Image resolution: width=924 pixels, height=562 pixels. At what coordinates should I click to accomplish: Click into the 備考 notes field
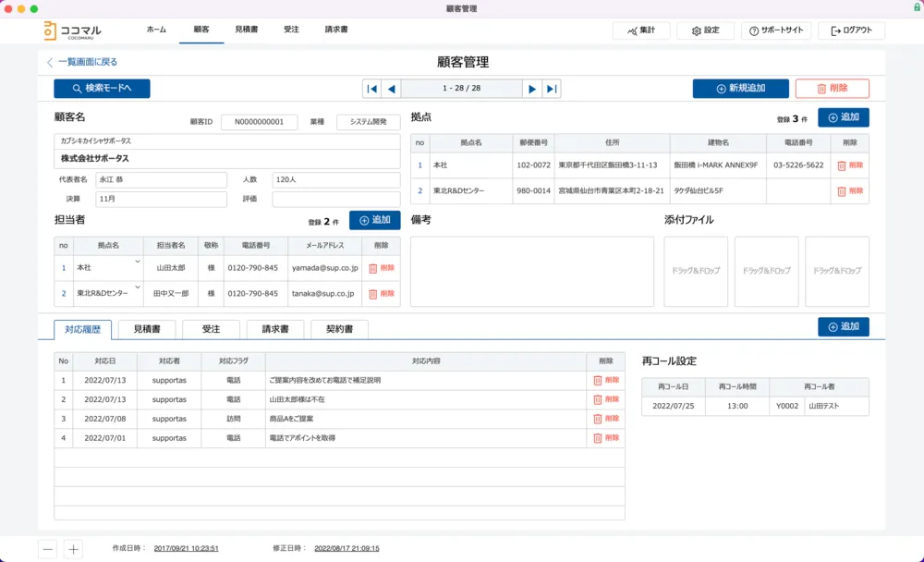point(531,271)
